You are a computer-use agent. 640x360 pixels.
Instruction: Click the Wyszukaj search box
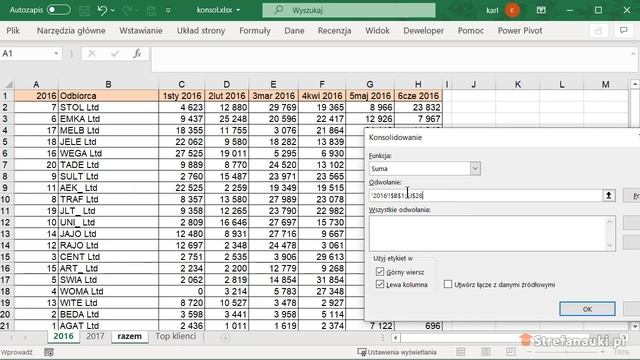(x=349, y=10)
